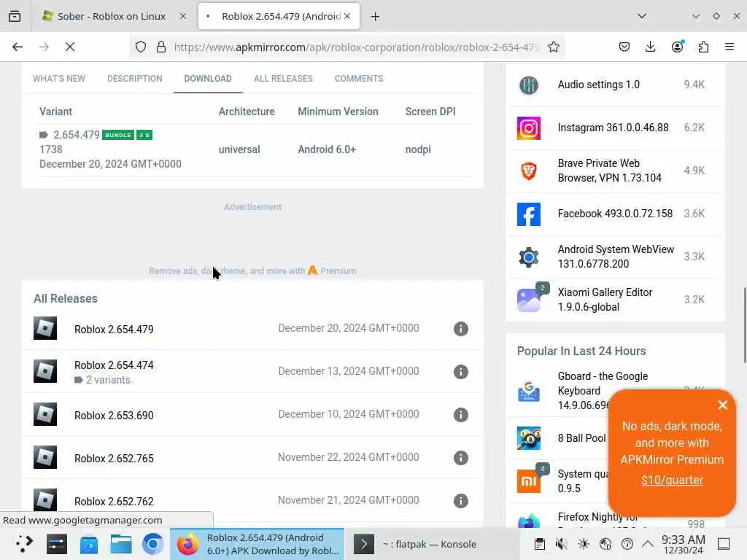Close the Sober - Roblox on Linux tab
747x560 pixels.
(x=183, y=16)
